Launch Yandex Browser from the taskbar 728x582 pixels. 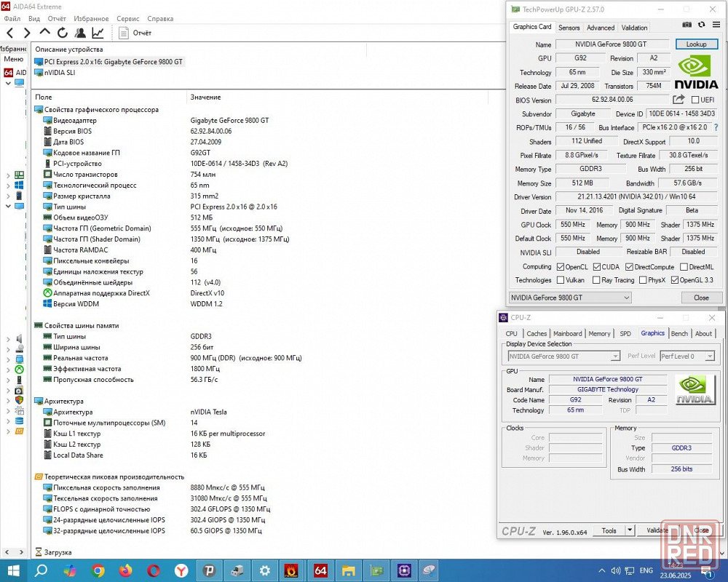point(181,570)
